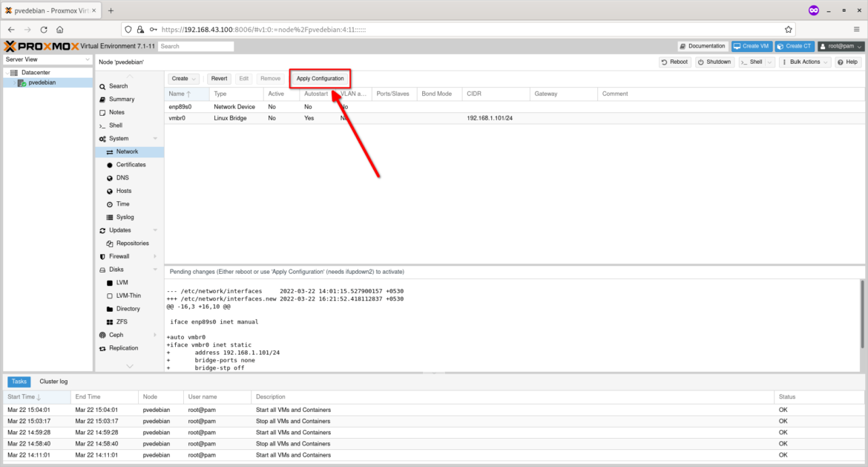The width and height of the screenshot is (868, 467).
Task: Collapse the Datacenter tree node
Action: coord(7,73)
